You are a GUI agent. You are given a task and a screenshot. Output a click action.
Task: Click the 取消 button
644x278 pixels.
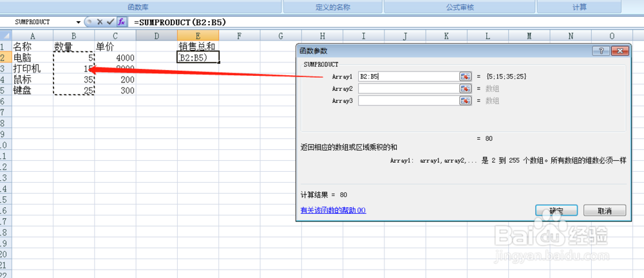605,210
